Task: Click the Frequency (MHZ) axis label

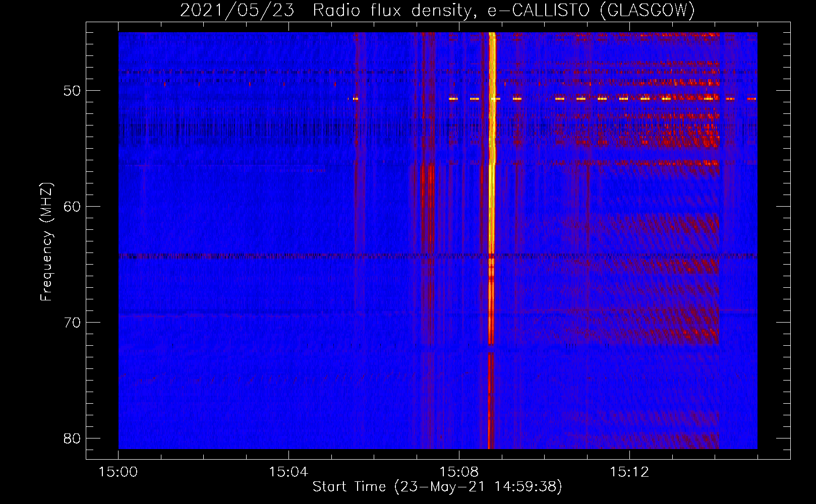Action: point(46,242)
